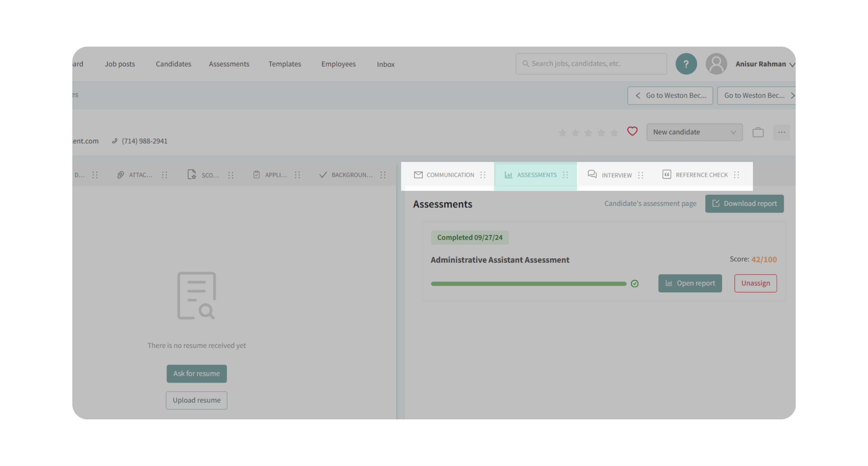Click the assessment completion progress bar
The height and width of the screenshot is (466, 868).
point(528,284)
